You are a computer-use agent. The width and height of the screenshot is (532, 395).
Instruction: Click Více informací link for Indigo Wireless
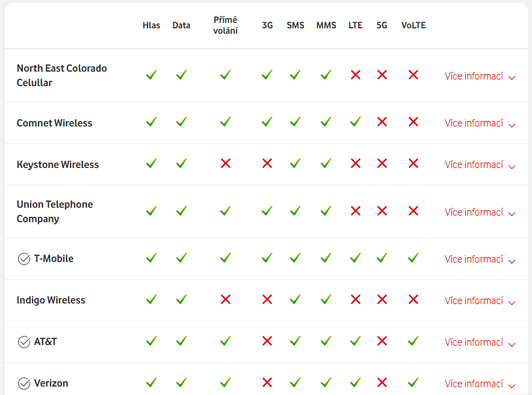pos(474,300)
